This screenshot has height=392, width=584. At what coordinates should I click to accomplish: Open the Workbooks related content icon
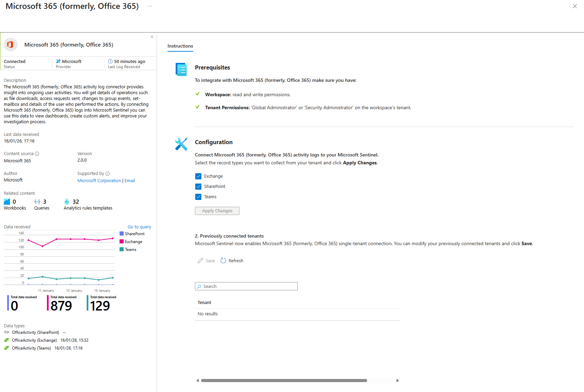pos(7,202)
